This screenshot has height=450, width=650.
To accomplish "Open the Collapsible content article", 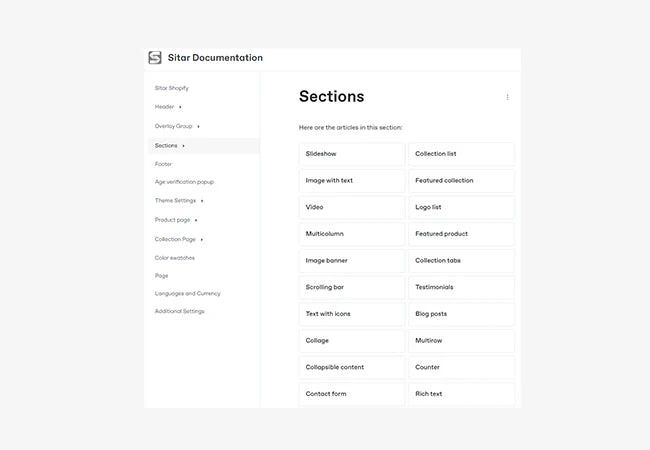I will pos(351,367).
